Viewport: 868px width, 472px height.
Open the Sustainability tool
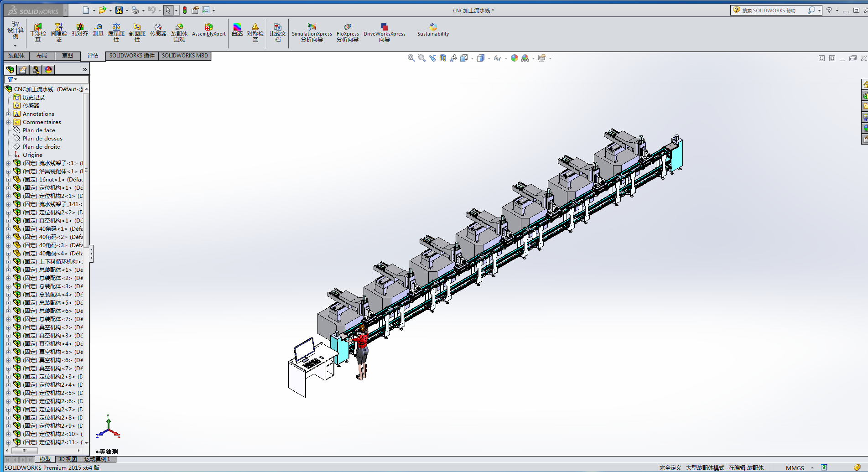433,30
